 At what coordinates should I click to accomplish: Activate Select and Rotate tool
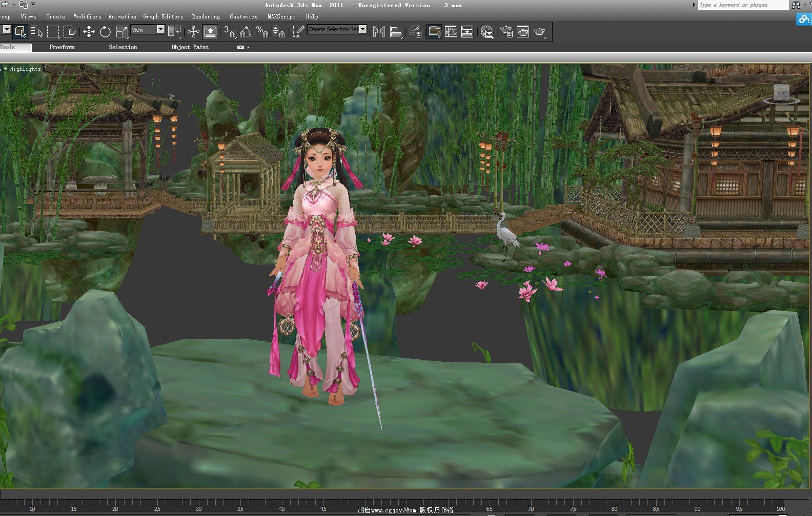(105, 32)
